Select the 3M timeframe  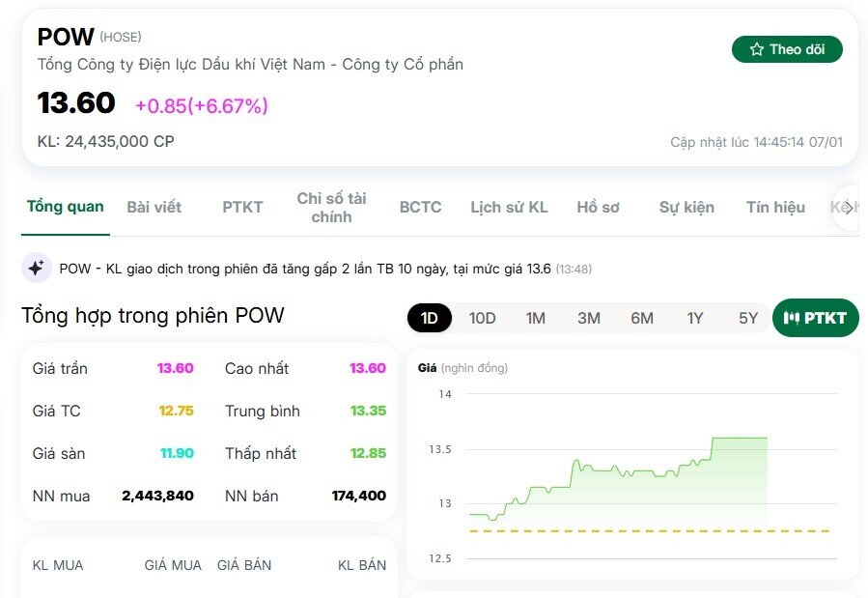click(588, 317)
